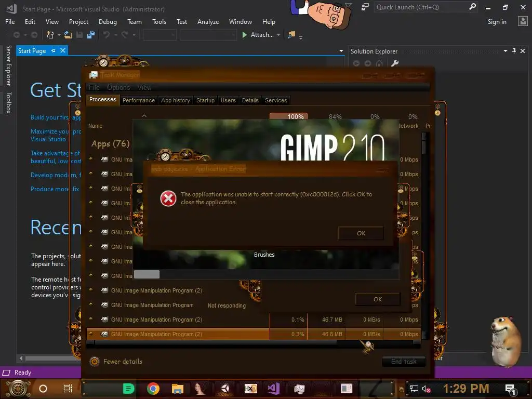The height and width of the screenshot is (399, 532).
Task: Open the Visual Studio File menu
Action: click(x=10, y=22)
